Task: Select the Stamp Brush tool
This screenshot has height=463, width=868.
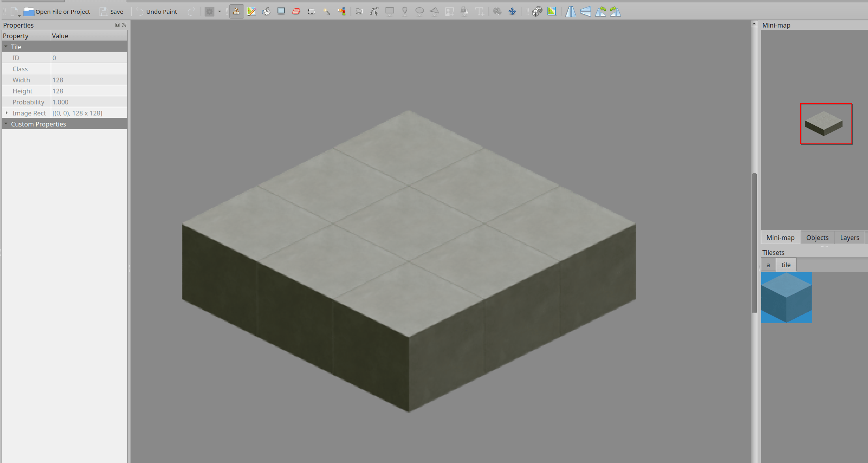Action: click(x=236, y=11)
